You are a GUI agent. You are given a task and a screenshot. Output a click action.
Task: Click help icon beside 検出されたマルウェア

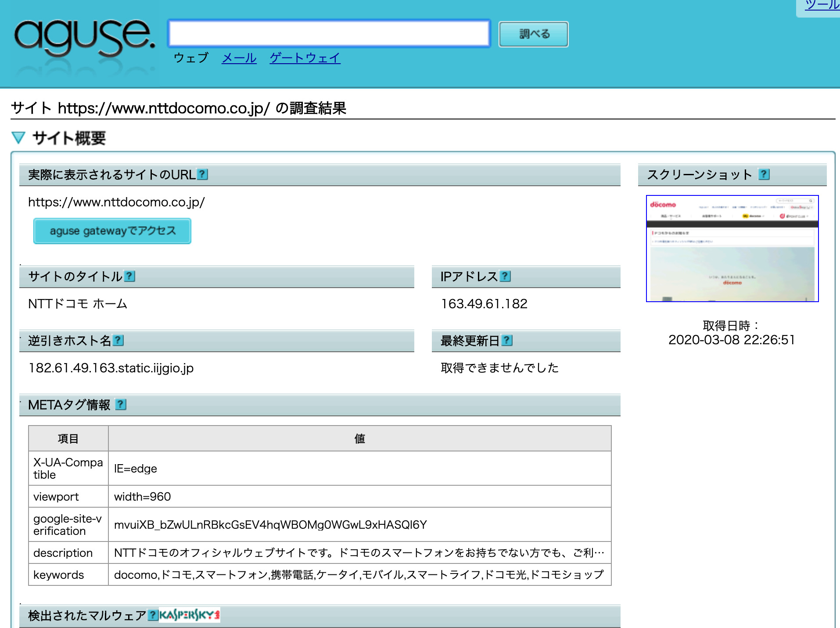(152, 615)
